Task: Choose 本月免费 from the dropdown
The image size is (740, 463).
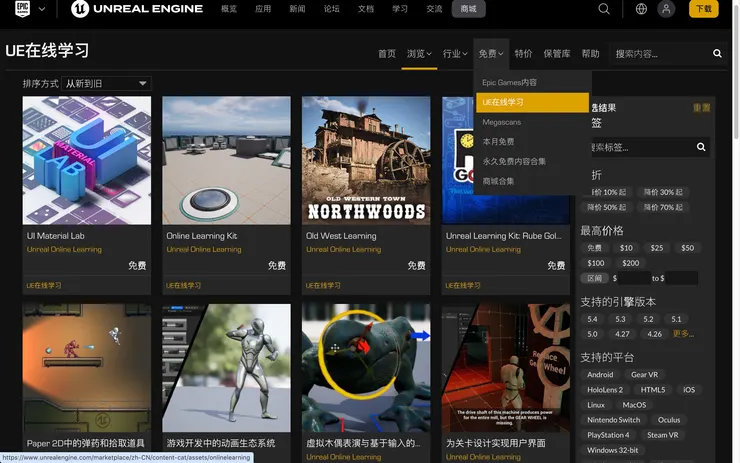Action: [x=532, y=142]
